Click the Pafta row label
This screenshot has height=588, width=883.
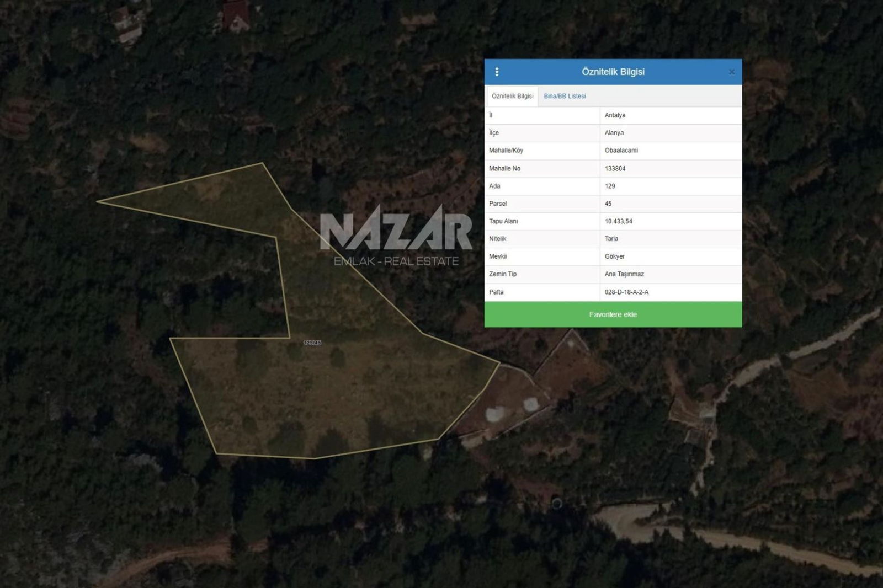click(x=496, y=292)
